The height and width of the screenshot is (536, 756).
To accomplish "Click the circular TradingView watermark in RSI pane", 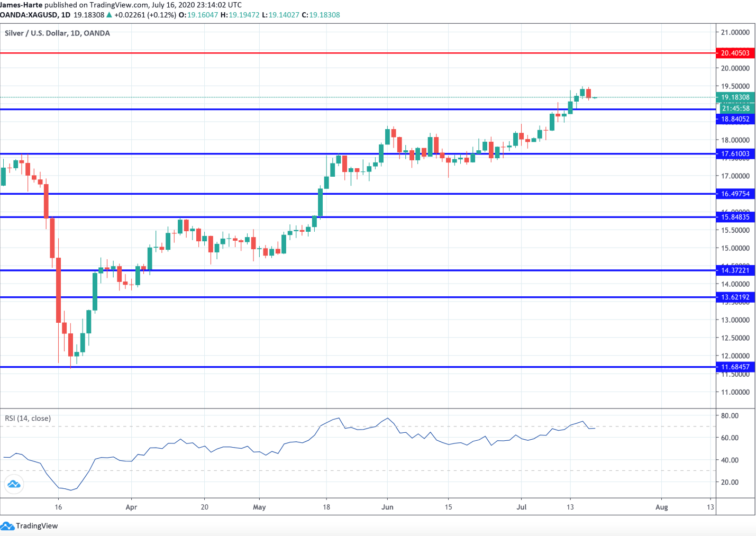I will (14, 484).
